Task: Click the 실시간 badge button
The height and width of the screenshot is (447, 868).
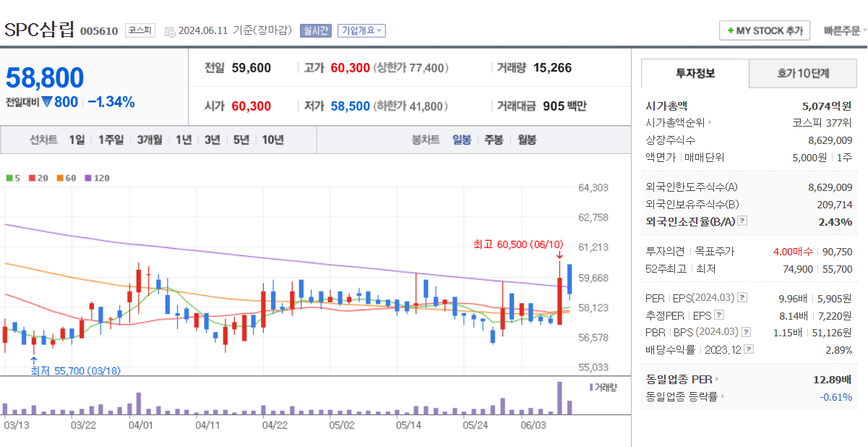Action: click(x=315, y=30)
